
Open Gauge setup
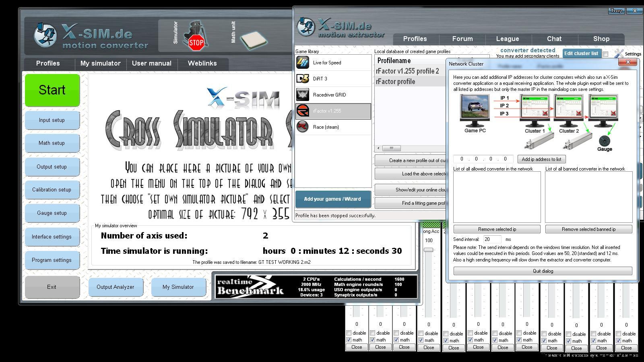tap(52, 213)
